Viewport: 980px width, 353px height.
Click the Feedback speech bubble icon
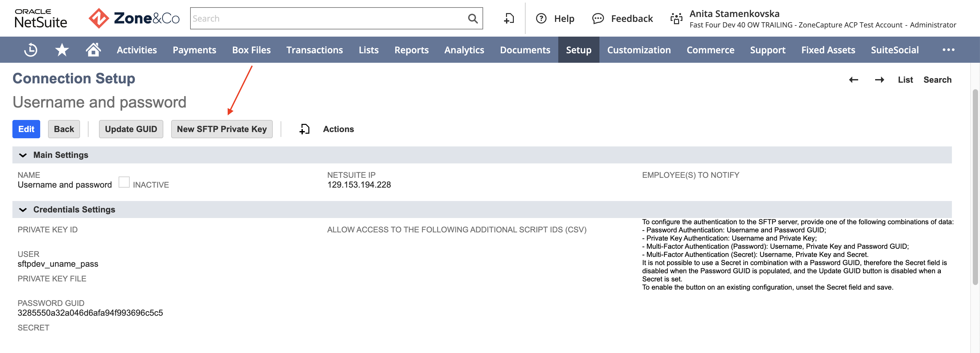click(x=598, y=18)
